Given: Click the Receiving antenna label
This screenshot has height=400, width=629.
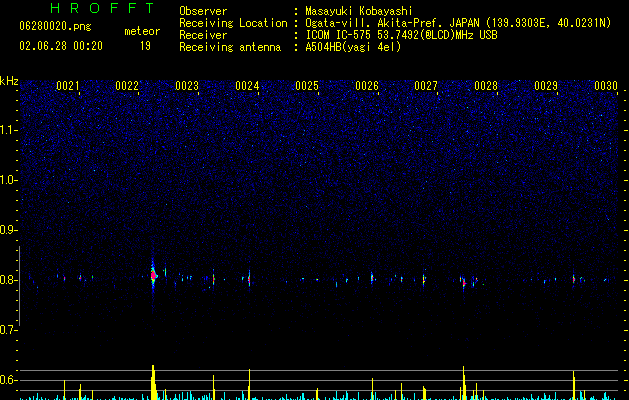Looking at the screenshot, I should [230, 47].
